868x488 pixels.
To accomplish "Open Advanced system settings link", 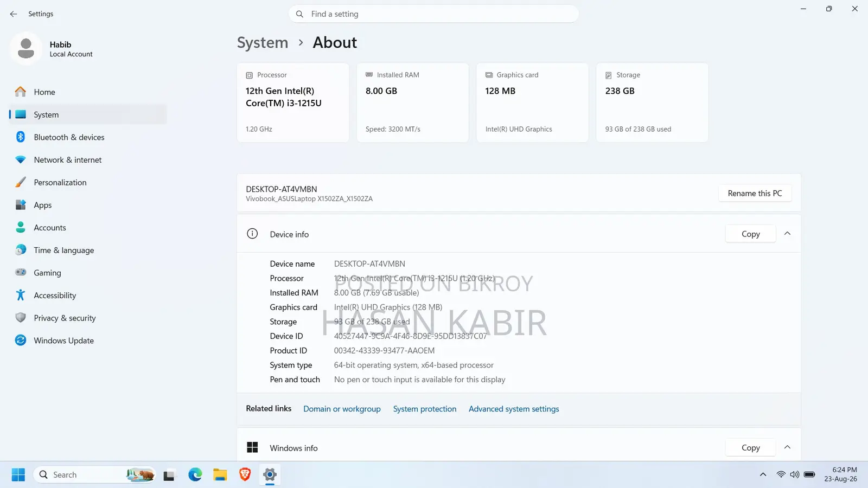I will [514, 409].
